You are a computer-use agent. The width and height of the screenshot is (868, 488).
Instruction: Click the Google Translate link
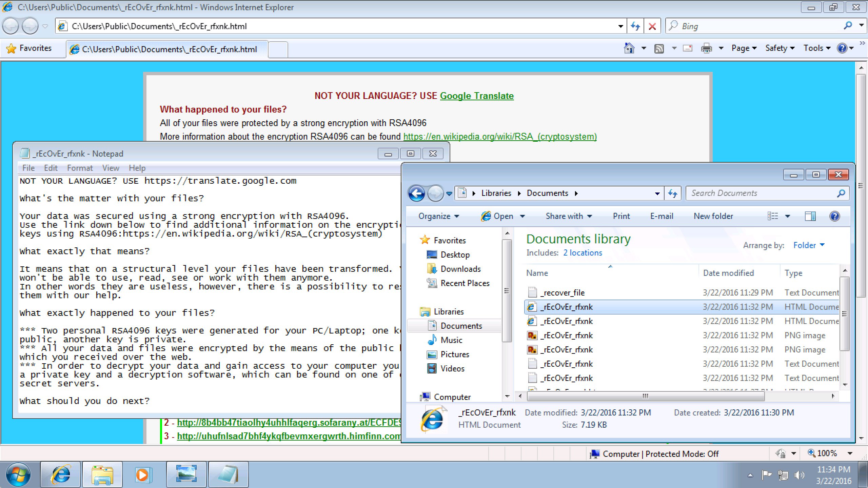[477, 96]
